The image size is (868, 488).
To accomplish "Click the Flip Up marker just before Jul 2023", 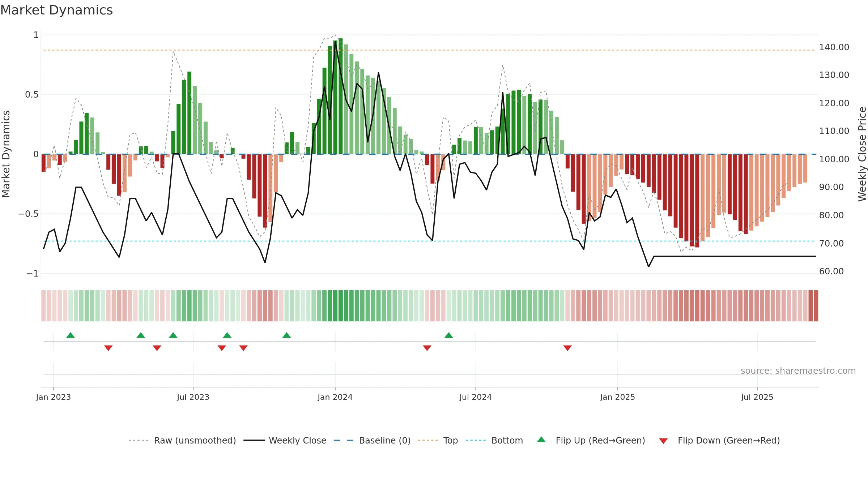I will [x=173, y=335].
